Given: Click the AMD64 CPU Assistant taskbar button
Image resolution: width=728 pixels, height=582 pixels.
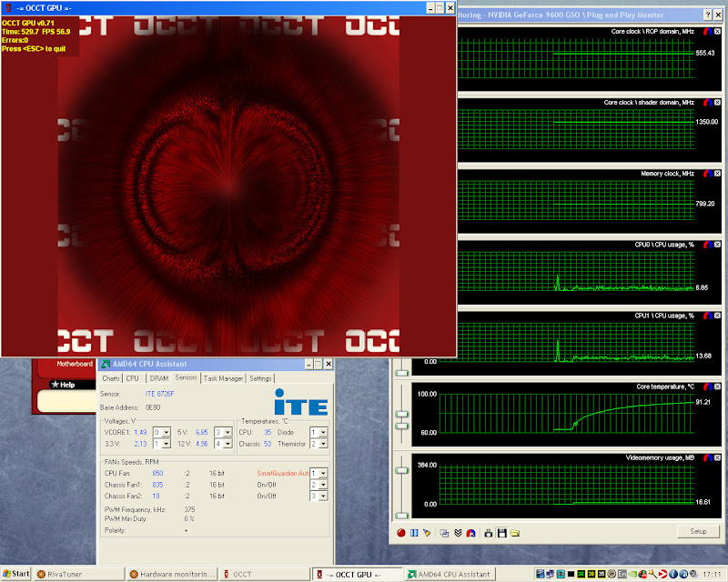Looking at the screenshot, I should (x=450, y=574).
